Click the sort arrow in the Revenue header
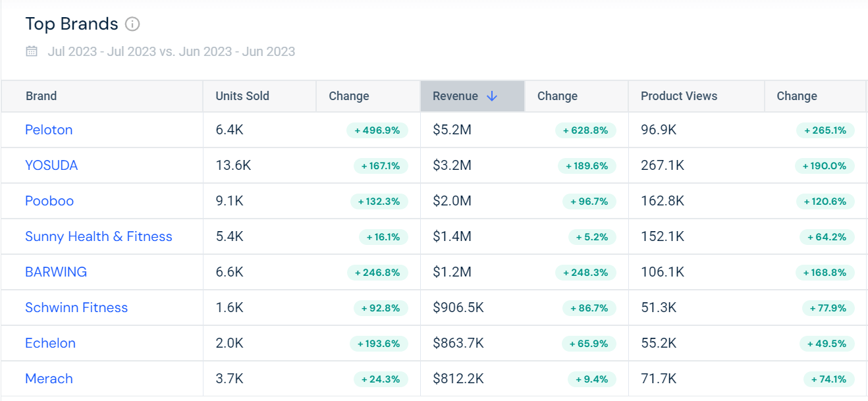Image resolution: width=868 pixels, height=401 pixels. click(491, 96)
